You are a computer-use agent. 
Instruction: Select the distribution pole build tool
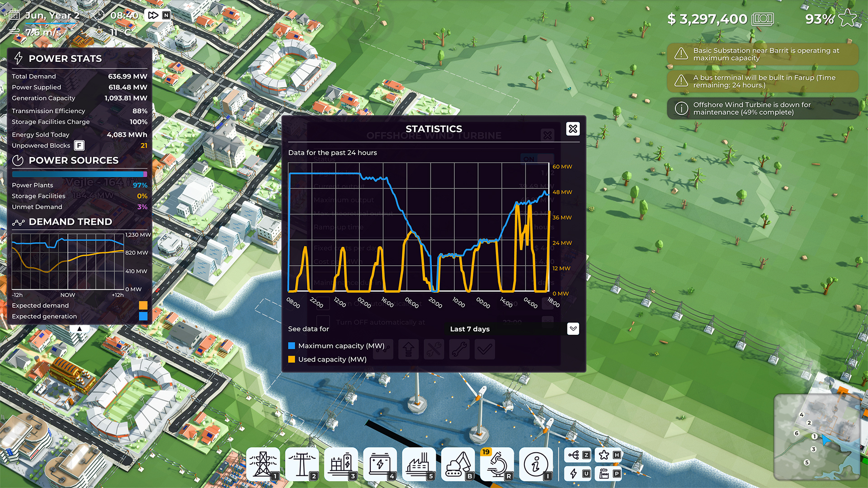[x=302, y=464]
